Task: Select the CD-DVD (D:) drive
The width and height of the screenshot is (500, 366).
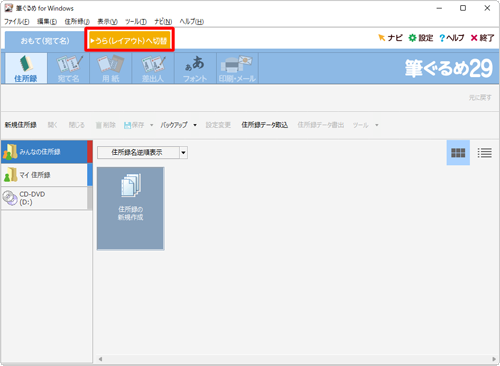Action: coord(47,198)
